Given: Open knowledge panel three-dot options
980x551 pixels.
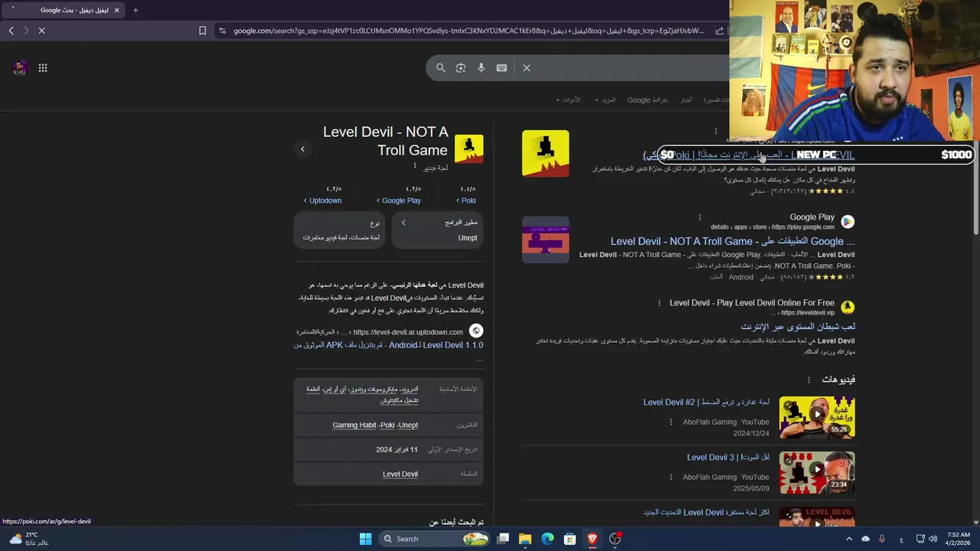Looking at the screenshot, I should coord(415,166).
